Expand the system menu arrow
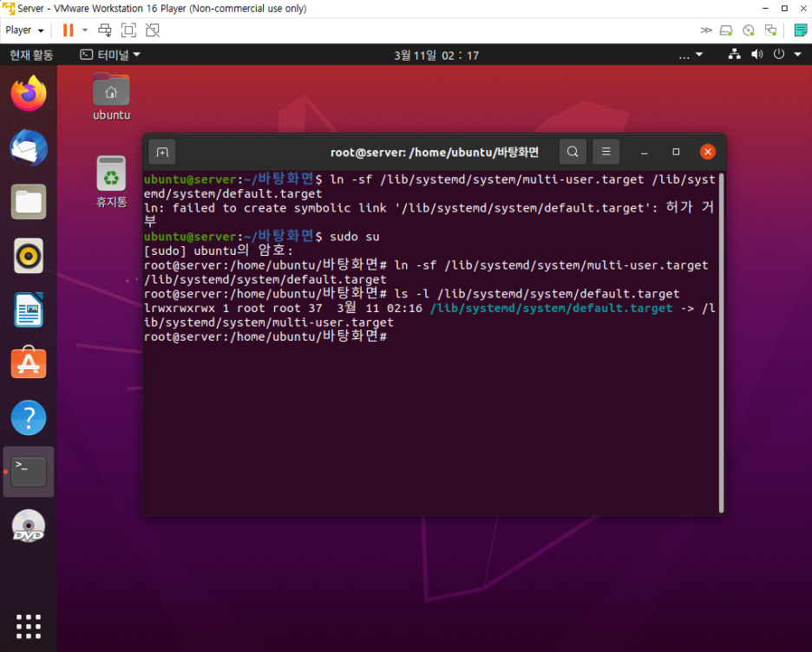Image resolution: width=812 pixels, height=652 pixels. 798,55
